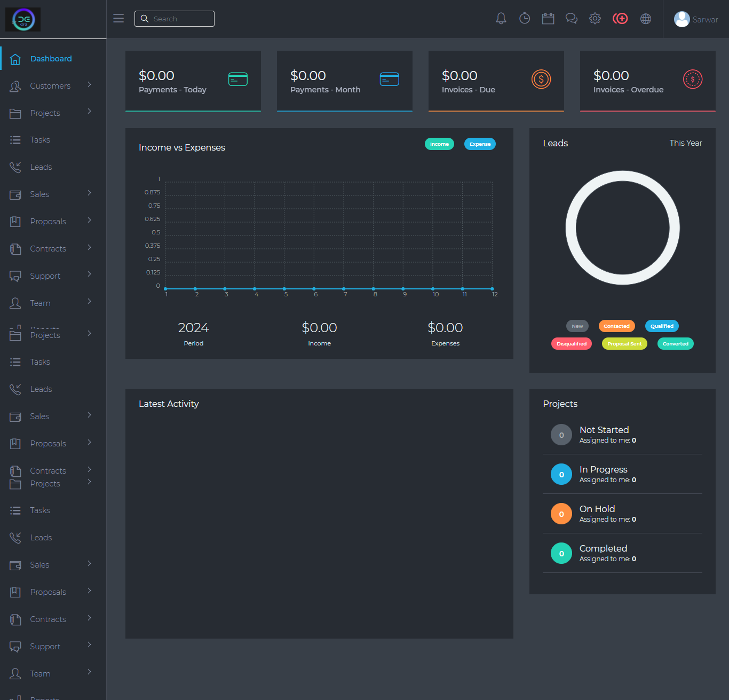Toggle the Contacted leads badge
Image resolution: width=729 pixels, height=700 pixels.
pos(616,326)
